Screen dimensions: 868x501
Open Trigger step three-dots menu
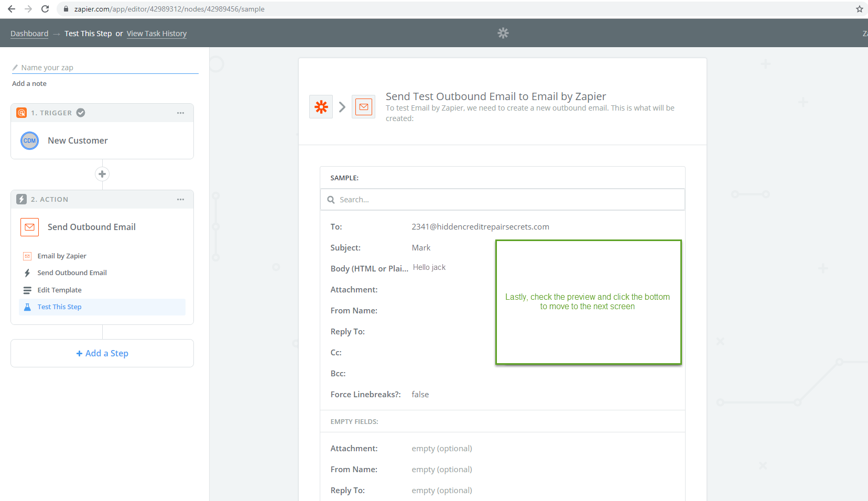coord(180,113)
